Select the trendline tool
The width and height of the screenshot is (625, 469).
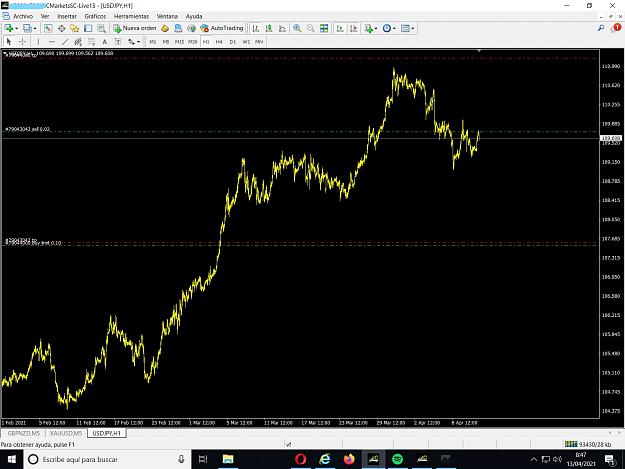point(65,41)
